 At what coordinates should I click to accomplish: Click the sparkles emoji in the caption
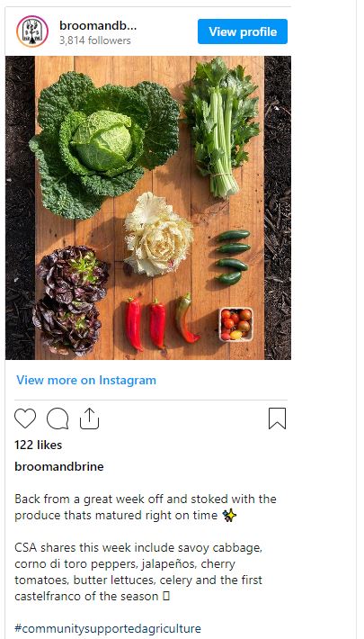pos(229,516)
